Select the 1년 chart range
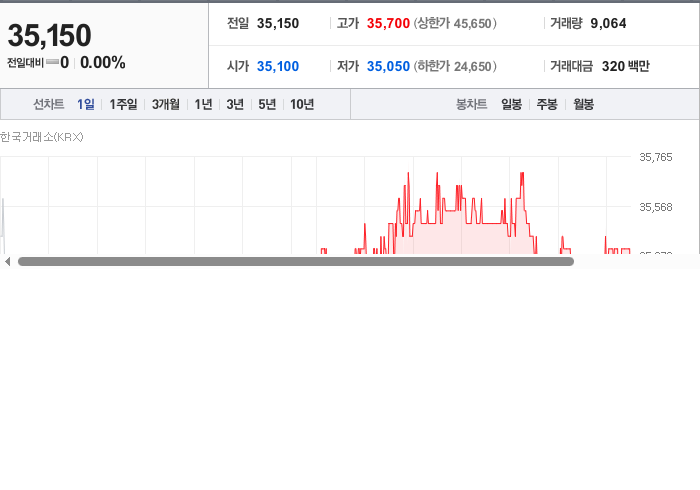700x490 pixels. pos(203,104)
